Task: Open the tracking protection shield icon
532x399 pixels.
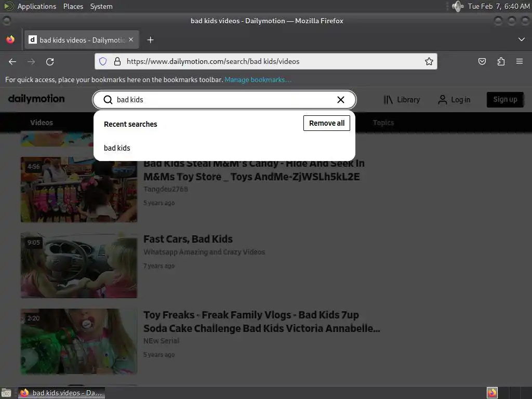Action: [103, 61]
